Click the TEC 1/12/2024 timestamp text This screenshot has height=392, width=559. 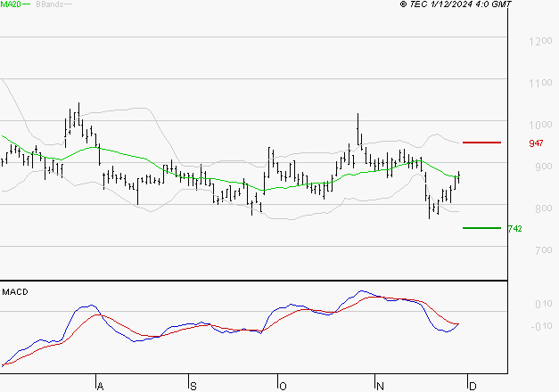coord(456,4)
